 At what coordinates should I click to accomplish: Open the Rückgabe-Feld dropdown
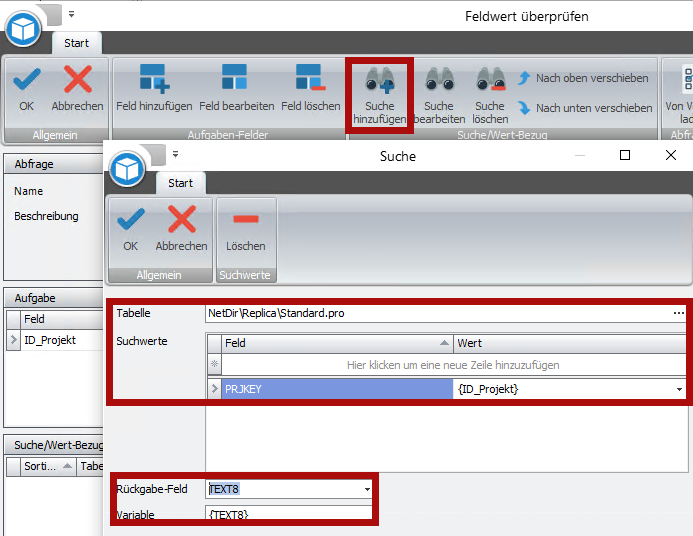(367, 490)
